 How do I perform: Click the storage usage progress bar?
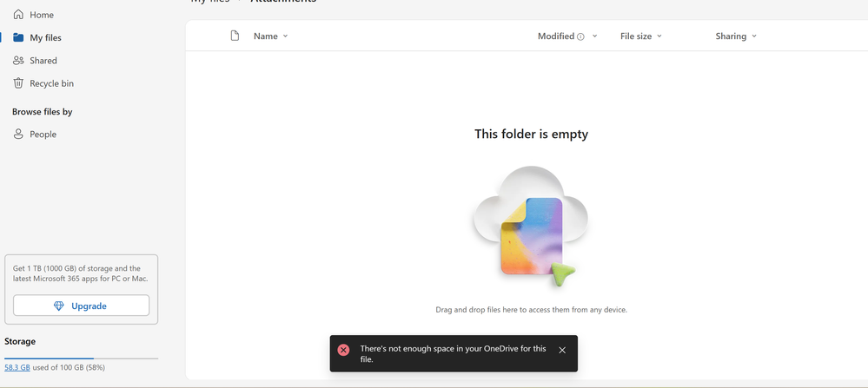tap(82, 358)
